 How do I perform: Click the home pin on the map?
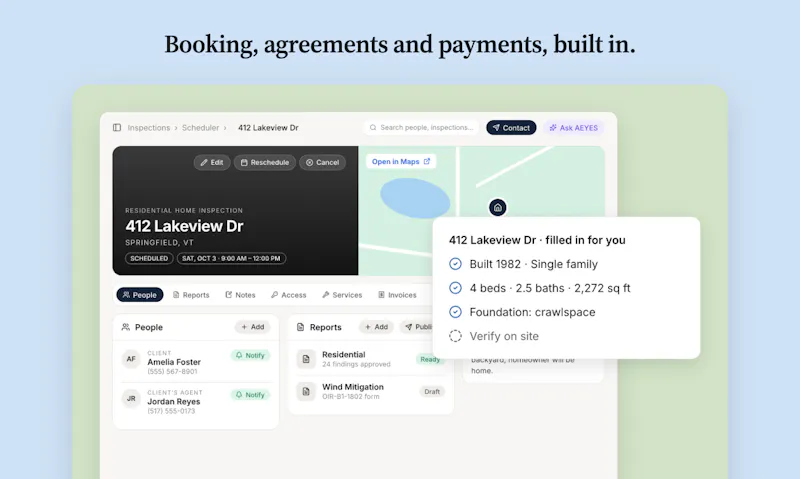click(x=498, y=207)
